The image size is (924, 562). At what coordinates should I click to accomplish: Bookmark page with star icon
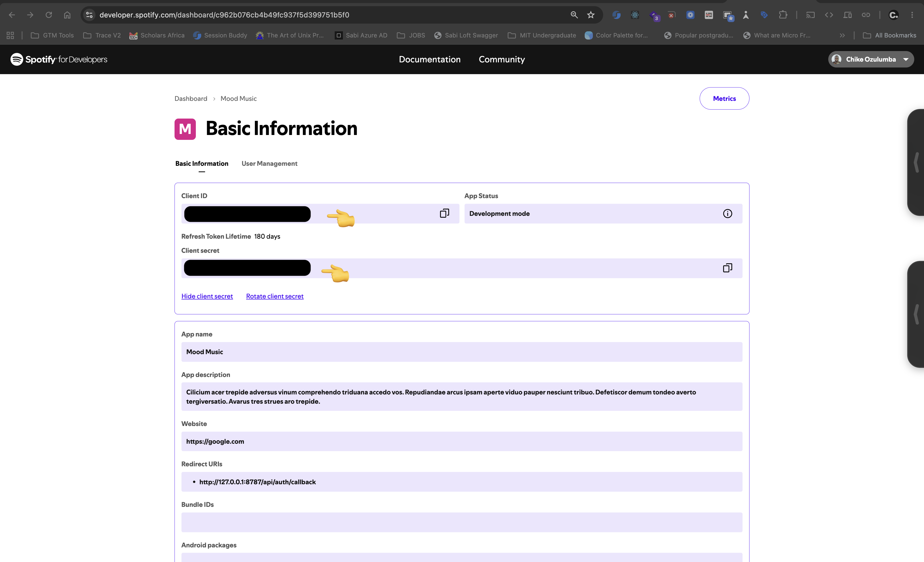(591, 15)
